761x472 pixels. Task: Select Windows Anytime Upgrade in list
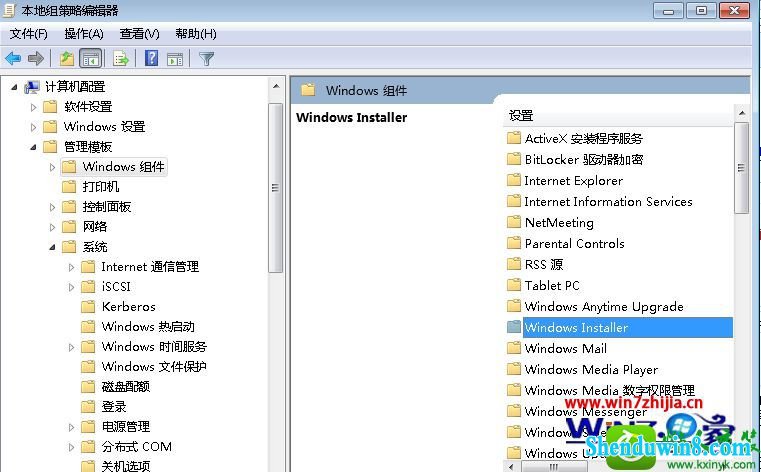point(604,306)
